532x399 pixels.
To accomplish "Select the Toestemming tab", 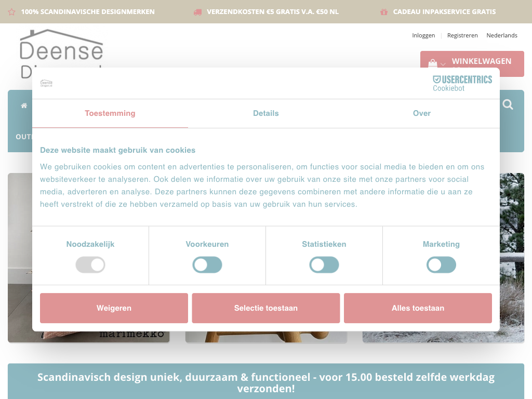I will [x=110, y=113].
